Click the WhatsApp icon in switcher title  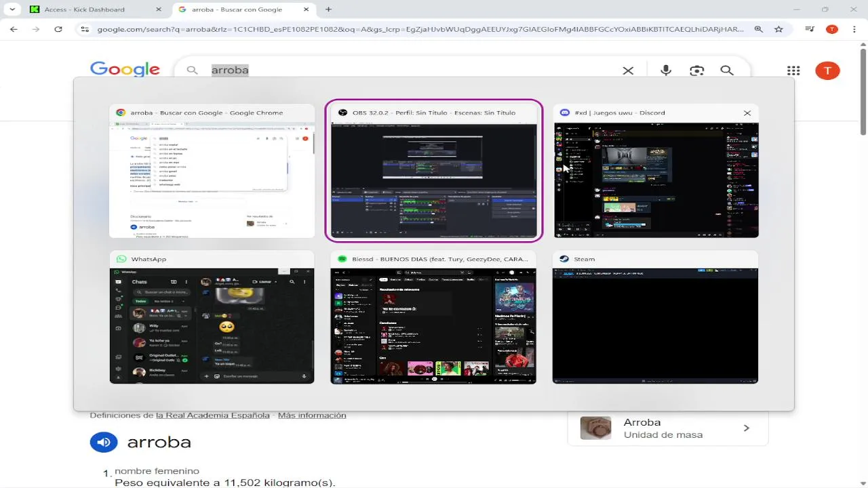(x=121, y=259)
